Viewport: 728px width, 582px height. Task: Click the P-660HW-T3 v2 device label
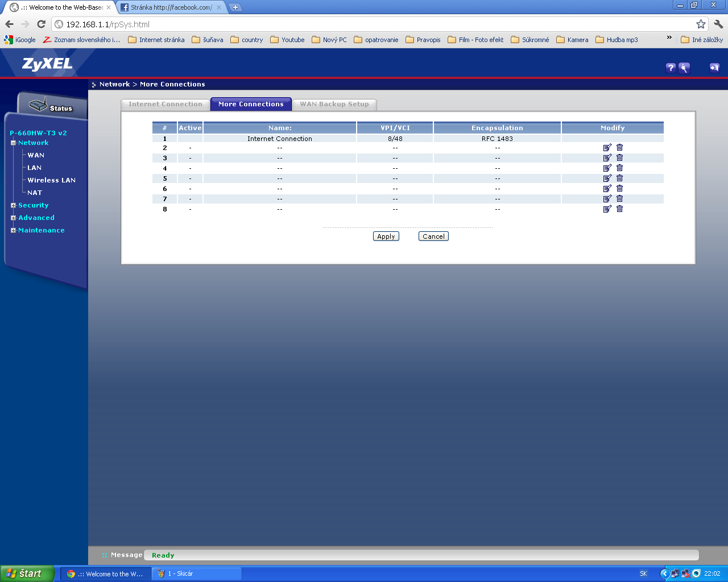point(38,133)
